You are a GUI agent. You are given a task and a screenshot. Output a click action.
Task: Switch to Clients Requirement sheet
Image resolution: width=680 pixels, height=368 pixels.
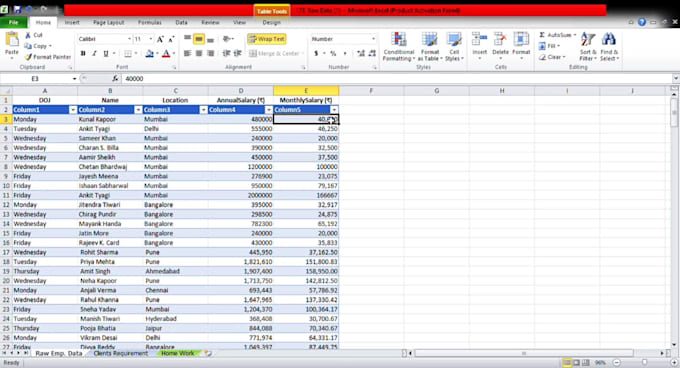tap(121, 353)
